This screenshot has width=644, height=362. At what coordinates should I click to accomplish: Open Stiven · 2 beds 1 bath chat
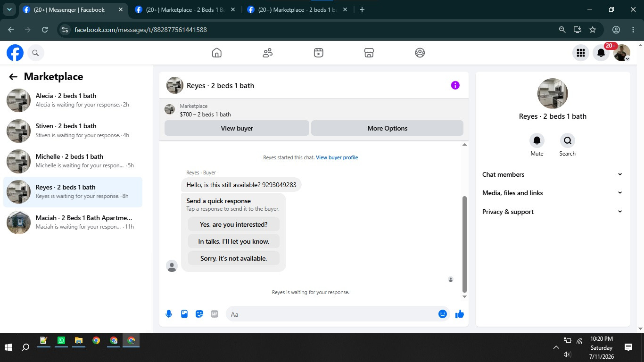(x=73, y=131)
